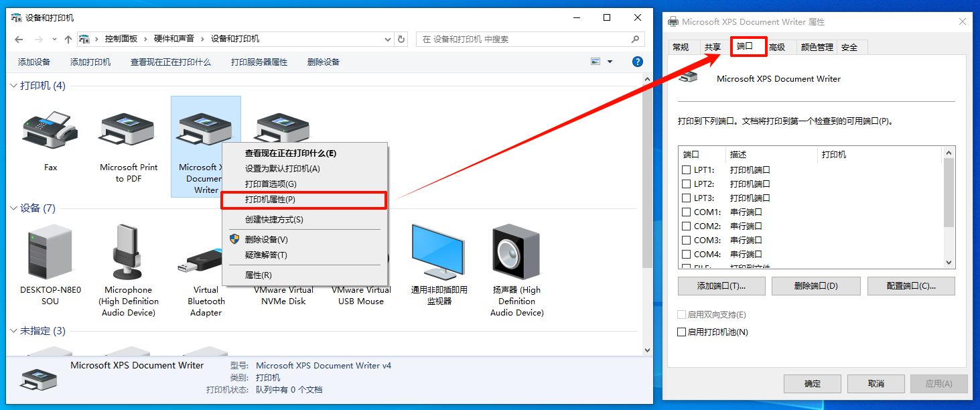The width and height of the screenshot is (980, 410).
Task: Click the DESKTOP-N8E0SOU computer device icon
Action: click(x=50, y=253)
